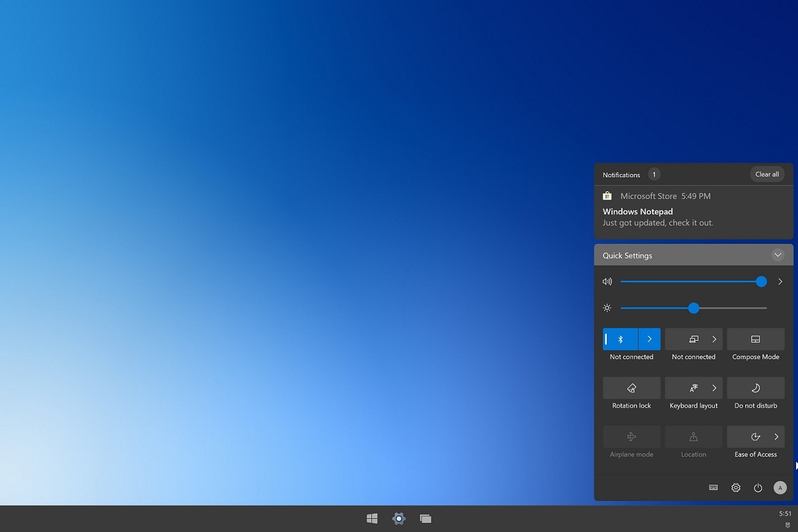
Task: Click the clock in the taskbar
Action: [785, 513]
